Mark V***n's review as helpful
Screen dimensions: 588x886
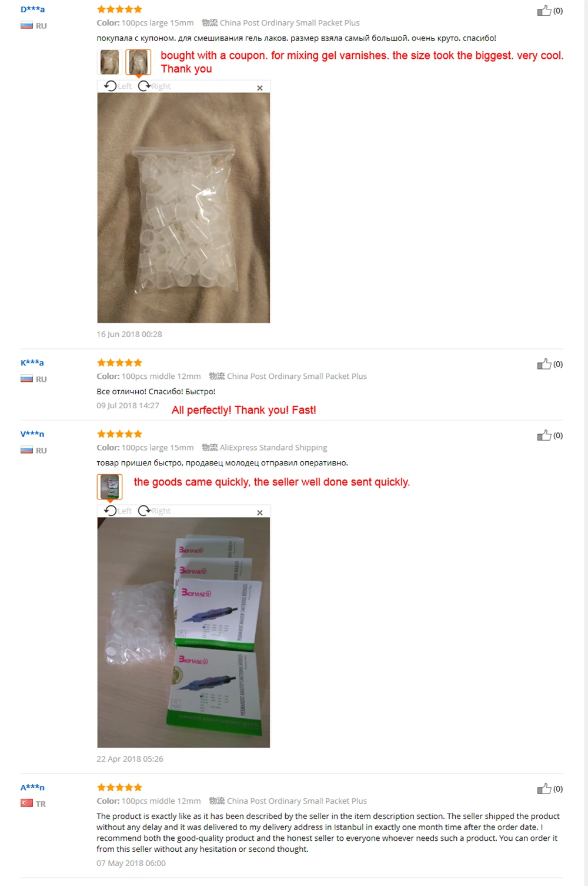[x=544, y=435]
